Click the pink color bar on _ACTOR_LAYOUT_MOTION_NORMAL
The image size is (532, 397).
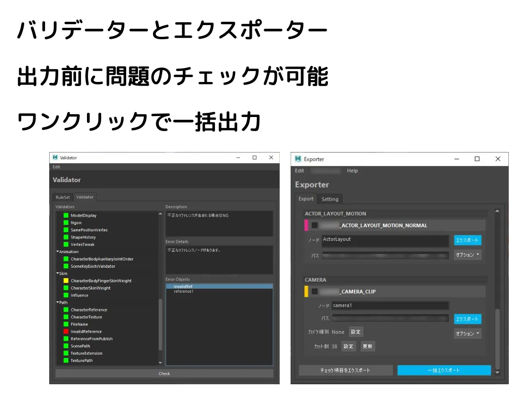coord(306,225)
